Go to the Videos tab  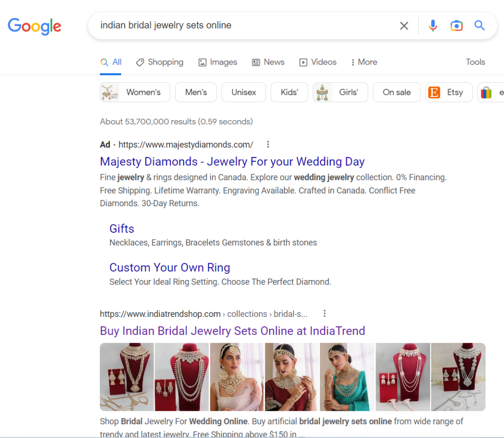[x=318, y=62]
